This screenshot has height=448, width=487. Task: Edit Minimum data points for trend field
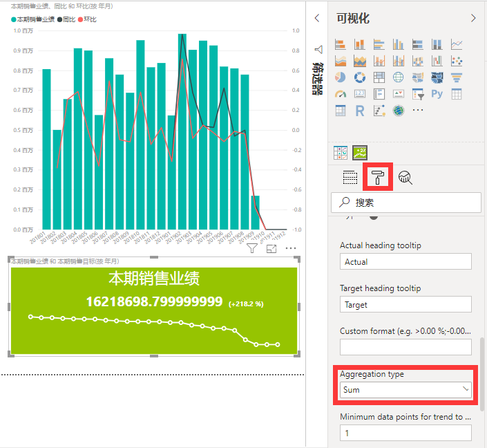click(405, 433)
